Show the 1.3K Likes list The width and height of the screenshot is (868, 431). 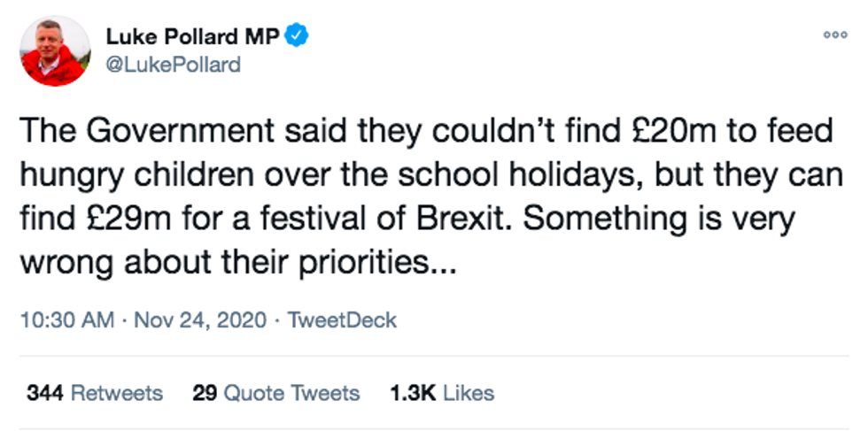pyautogui.click(x=442, y=393)
